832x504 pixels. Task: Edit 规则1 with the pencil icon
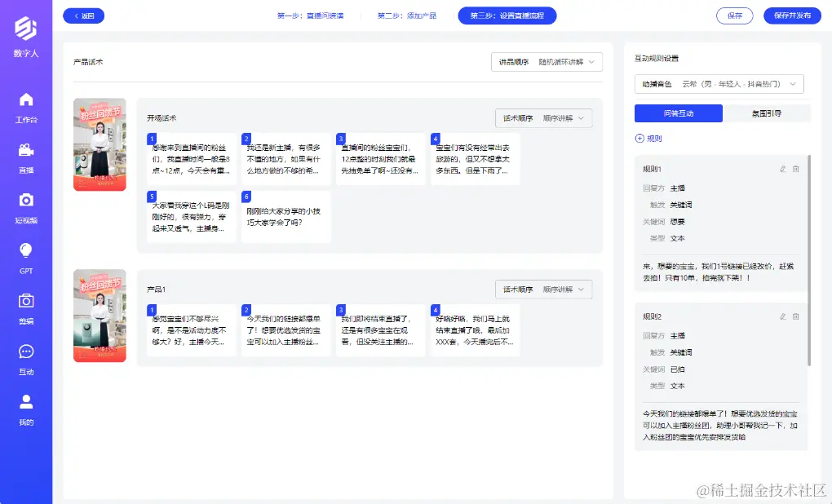click(783, 169)
